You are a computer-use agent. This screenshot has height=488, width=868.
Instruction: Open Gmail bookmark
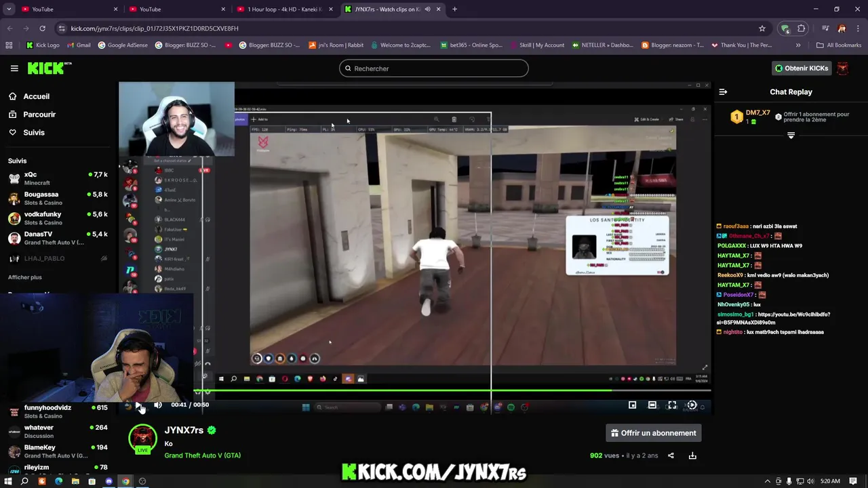pyautogui.click(x=78, y=45)
